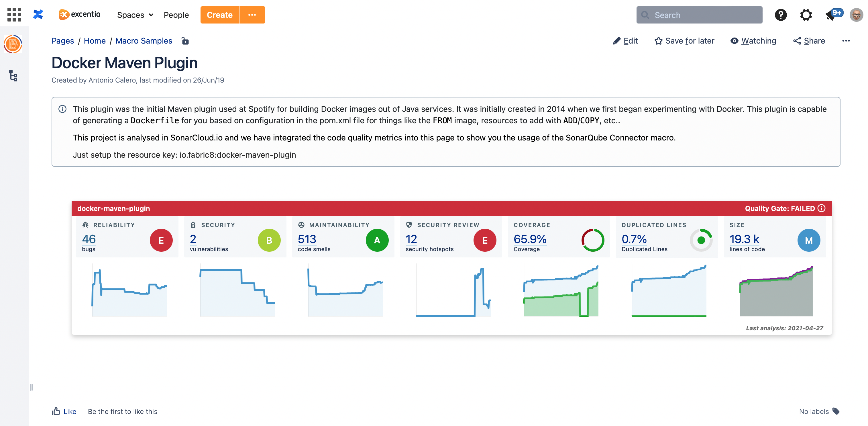This screenshot has height=426, width=868.
Task: Click the blue M size rating badge
Action: [x=809, y=241]
